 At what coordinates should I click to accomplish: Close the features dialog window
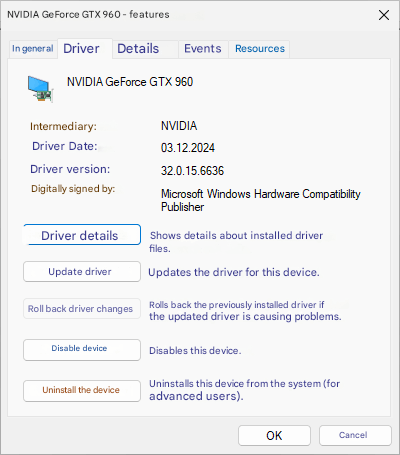[384, 15]
